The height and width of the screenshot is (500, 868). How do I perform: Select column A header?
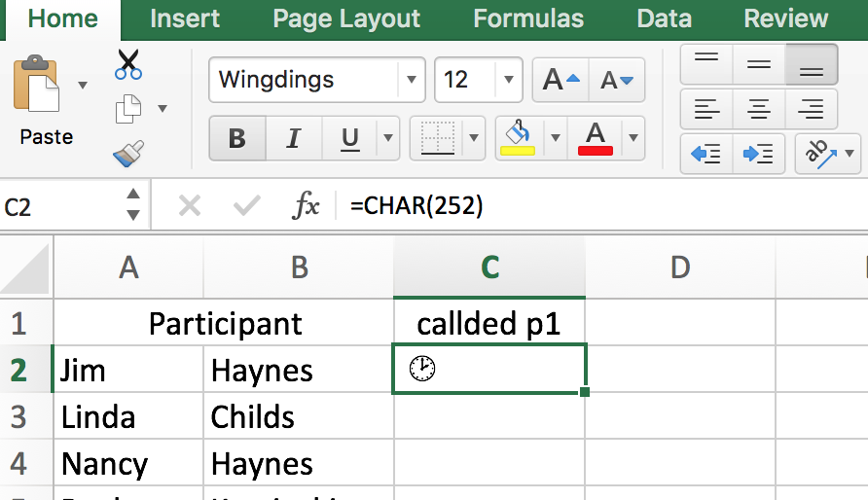point(128,268)
